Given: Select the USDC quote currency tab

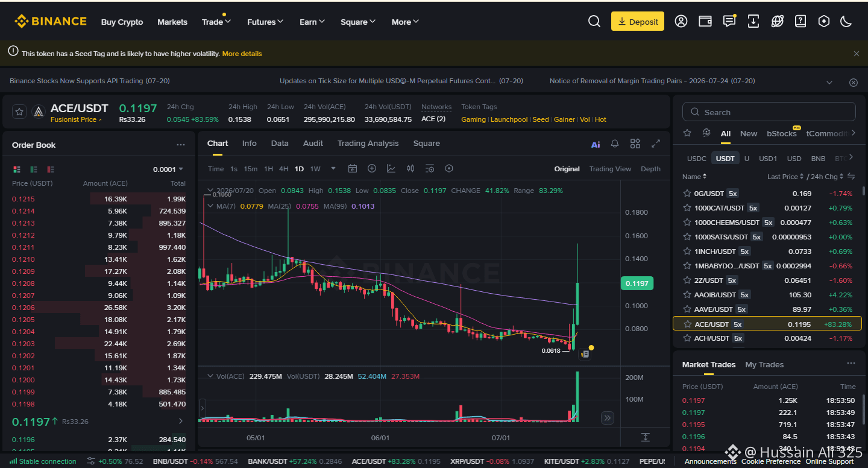Looking at the screenshot, I should pos(697,159).
